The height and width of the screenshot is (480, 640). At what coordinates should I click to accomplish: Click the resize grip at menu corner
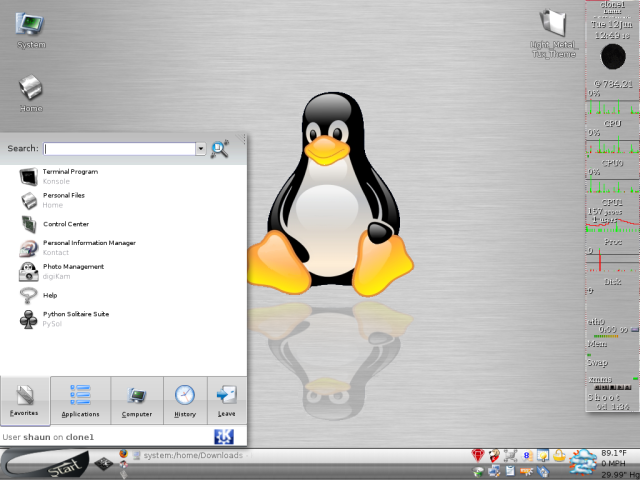pyautogui.click(x=241, y=139)
